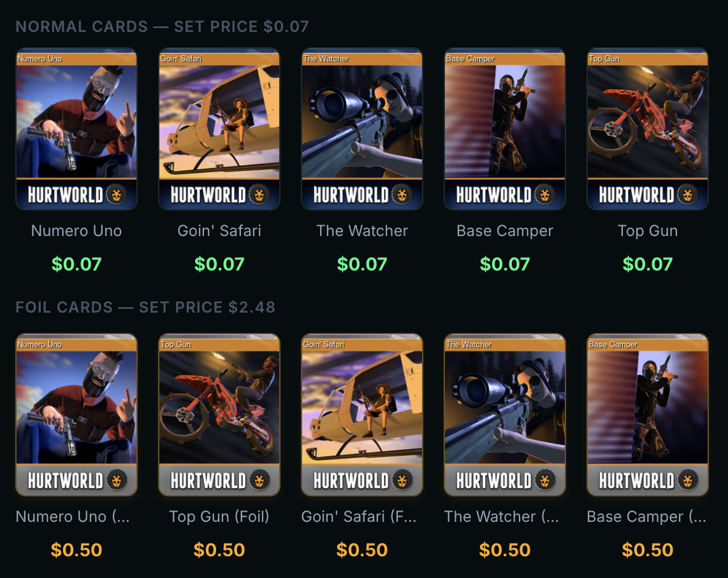Open the Numero Uno foil card image
This screenshot has width=728, height=578.
pyautogui.click(x=76, y=415)
